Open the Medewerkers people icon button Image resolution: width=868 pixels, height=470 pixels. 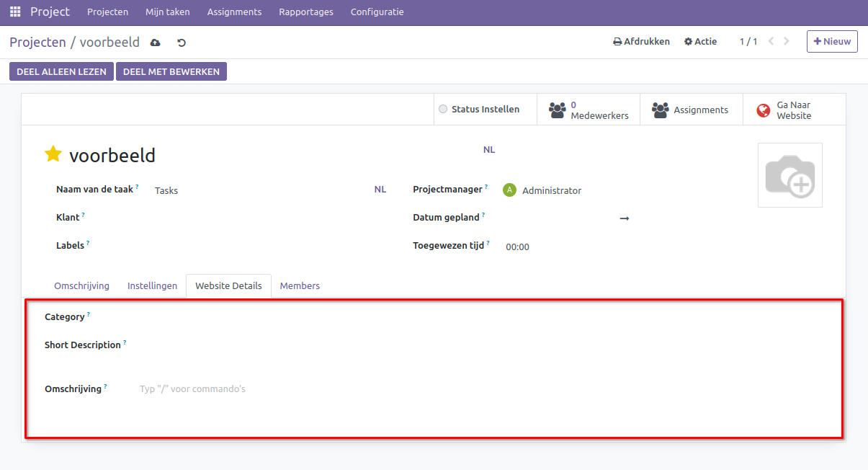pyautogui.click(x=557, y=110)
